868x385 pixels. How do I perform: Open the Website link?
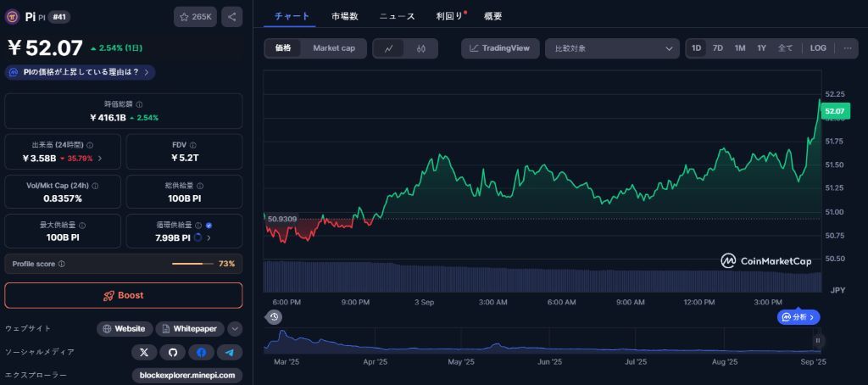[x=125, y=329]
